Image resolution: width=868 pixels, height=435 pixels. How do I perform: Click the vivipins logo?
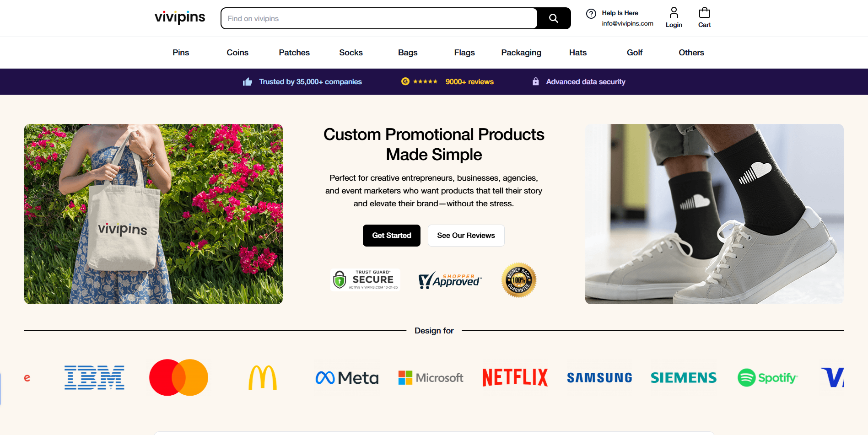coord(180,17)
